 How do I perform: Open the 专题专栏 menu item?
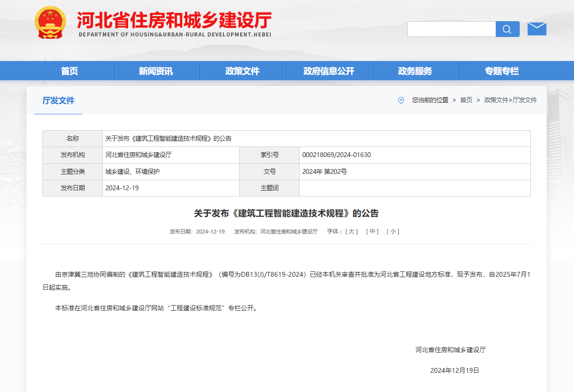point(501,71)
